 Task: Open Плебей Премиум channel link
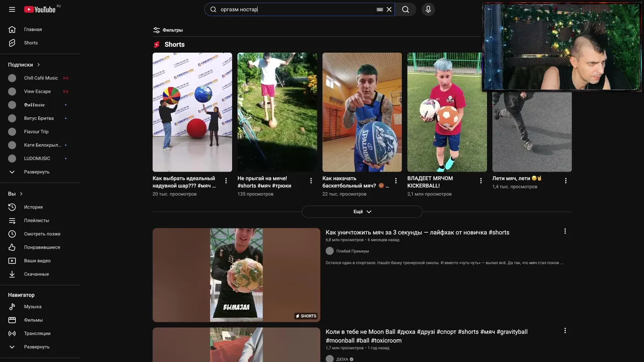(352, 251)
